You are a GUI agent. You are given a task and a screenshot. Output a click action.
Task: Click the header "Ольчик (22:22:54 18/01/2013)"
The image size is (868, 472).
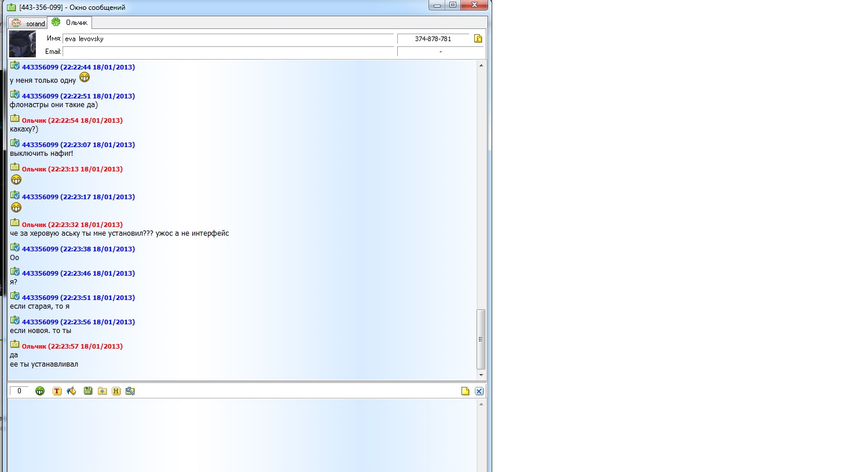pos(72,120)
